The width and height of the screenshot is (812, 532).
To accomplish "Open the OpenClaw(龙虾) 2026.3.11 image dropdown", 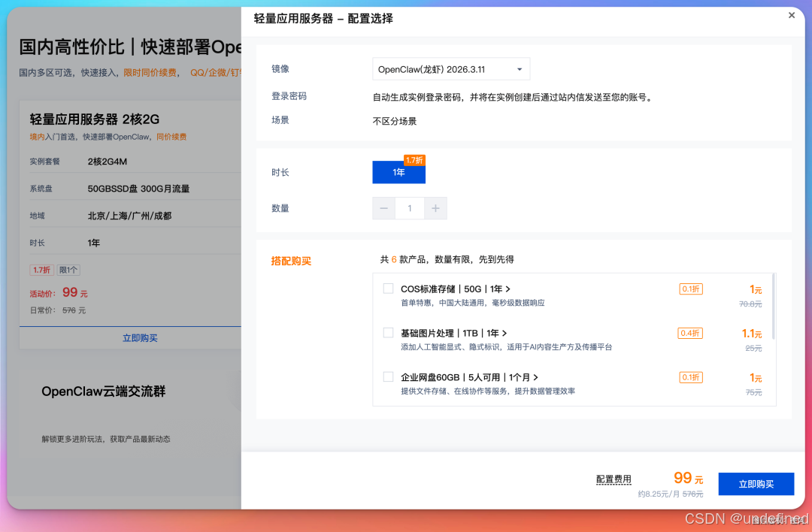I will (451, 69).
